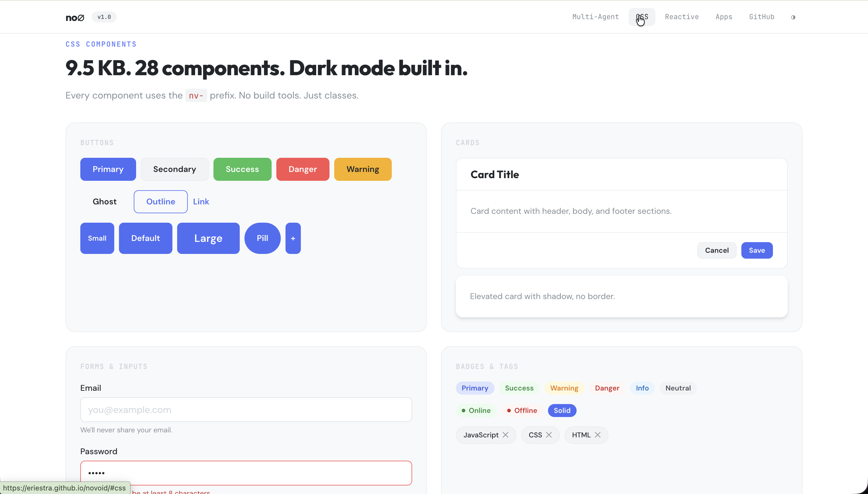Open the GitHub link
The width and height of the screenshot is (868, 494).
pos(761,17)
